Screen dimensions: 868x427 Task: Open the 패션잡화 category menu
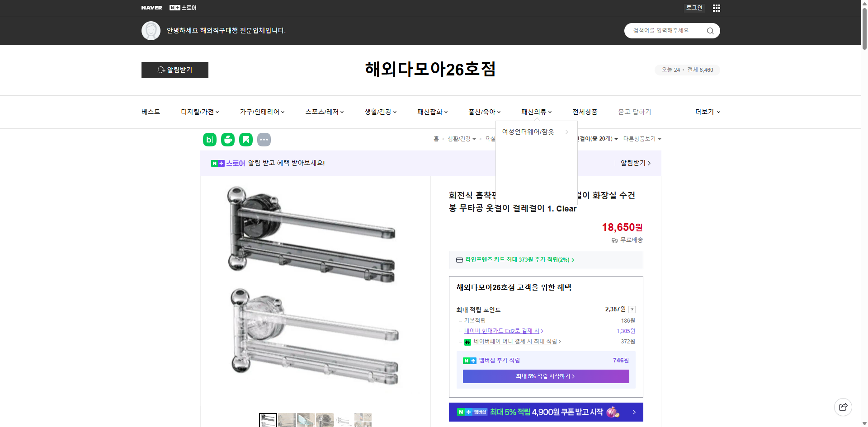tap(429, 112)
